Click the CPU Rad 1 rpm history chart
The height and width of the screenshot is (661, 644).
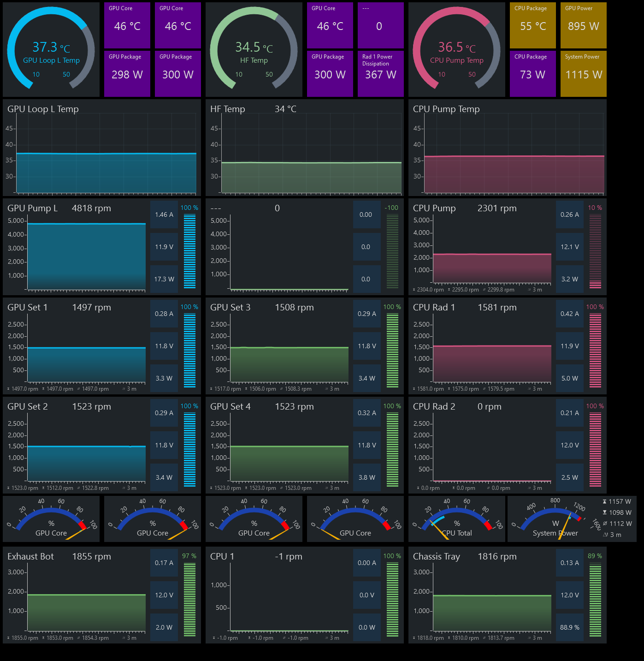(x=492, y=353)
